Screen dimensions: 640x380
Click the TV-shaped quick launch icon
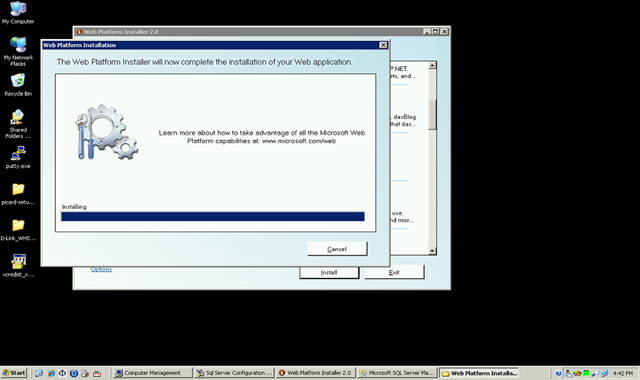point(97,373)
